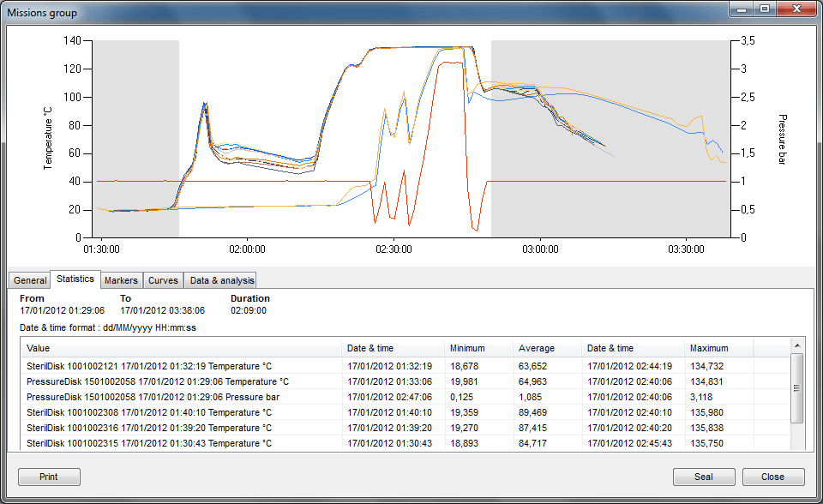
Task: Open the Curves tab
Action: pos(163,280)
